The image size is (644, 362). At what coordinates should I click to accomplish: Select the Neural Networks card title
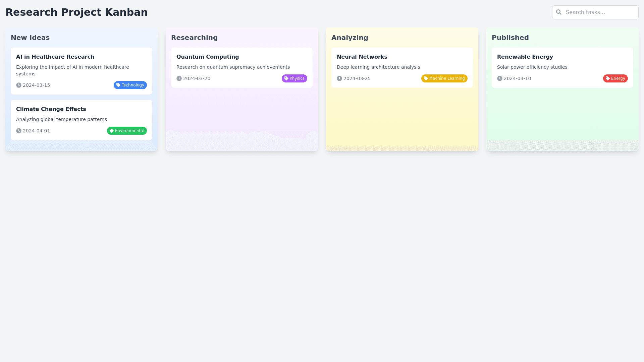pos(362,57)
